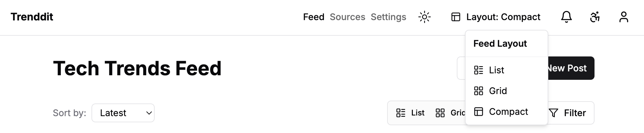Switch feed view to List in toggle group
This screenshot has width=644, height=133.
pos(410,113)
